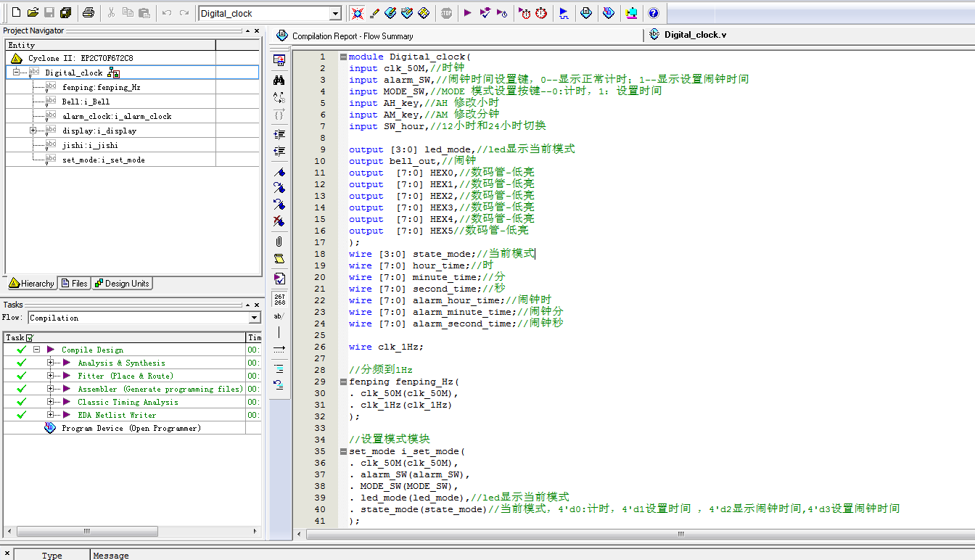Switch to Compilation Report - Flow Summary tab
Image resolution: width=975 pixels, height=560 pixels.
coord(353,36)
